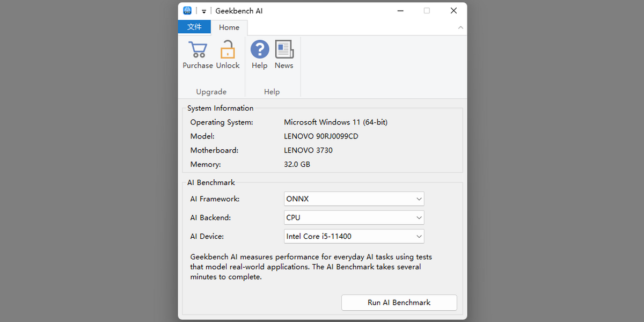Click the Unlock padlock icon
The image size is (644, 322).
[228, 50]
